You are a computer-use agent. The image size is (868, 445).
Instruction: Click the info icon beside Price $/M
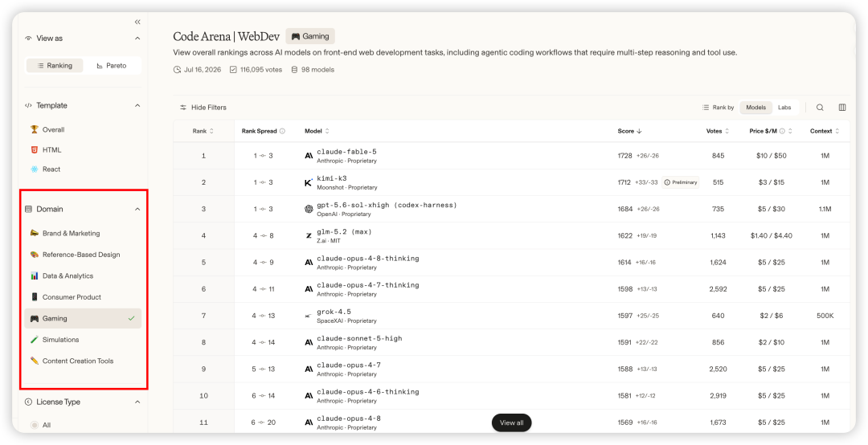click(x=782, y=131)
